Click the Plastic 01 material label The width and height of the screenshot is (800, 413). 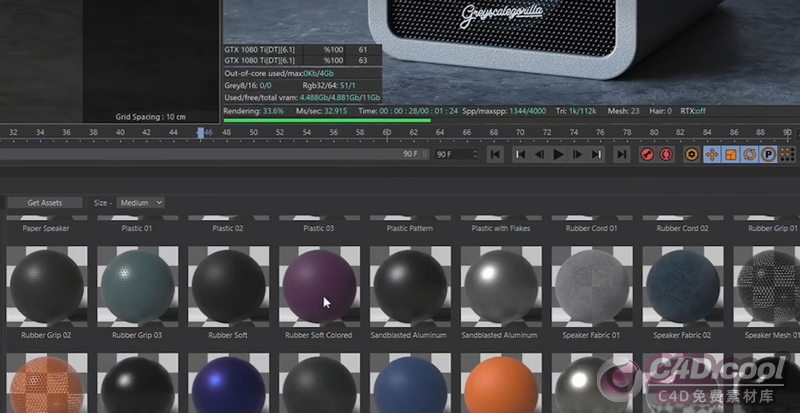point(137,228)
